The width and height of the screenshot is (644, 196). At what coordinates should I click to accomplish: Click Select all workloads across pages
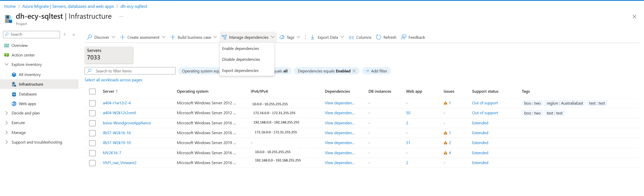pos(113,80)
